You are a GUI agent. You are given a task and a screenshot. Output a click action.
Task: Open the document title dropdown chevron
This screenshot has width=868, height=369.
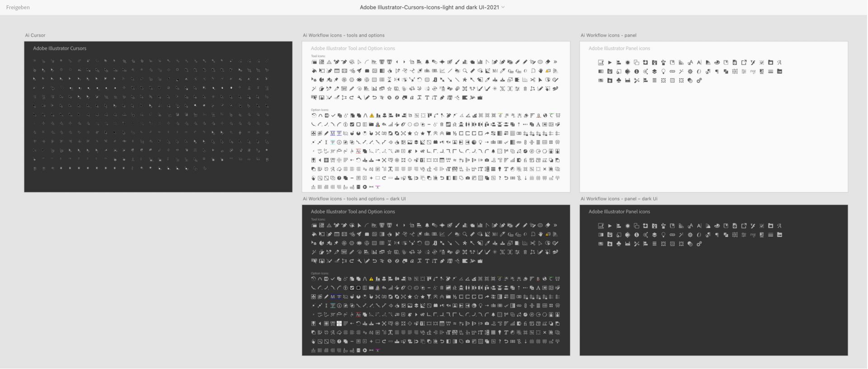503,7
